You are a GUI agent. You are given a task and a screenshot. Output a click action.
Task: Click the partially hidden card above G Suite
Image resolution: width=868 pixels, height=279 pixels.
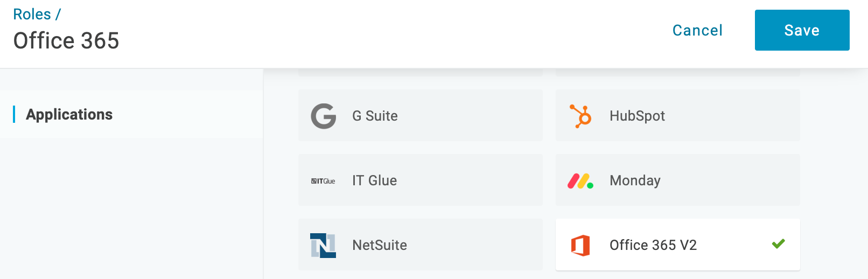pyautogui.click(x=421, y=72)
